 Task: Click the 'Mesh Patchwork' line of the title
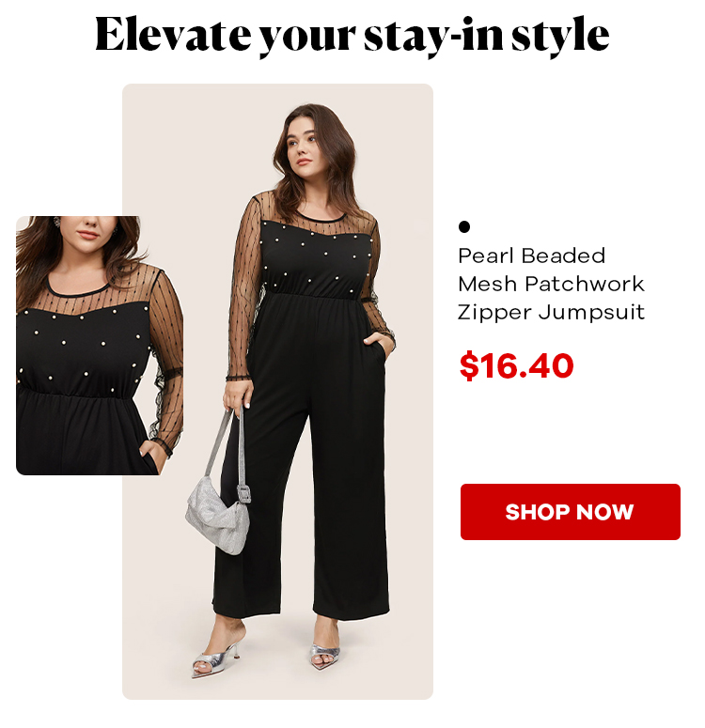click(x=551, y=284)
